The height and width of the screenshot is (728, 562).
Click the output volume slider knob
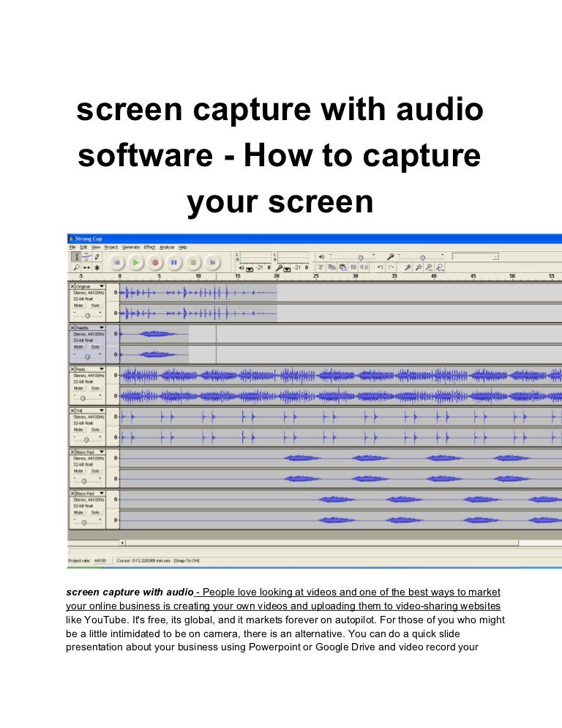(361, 257)
